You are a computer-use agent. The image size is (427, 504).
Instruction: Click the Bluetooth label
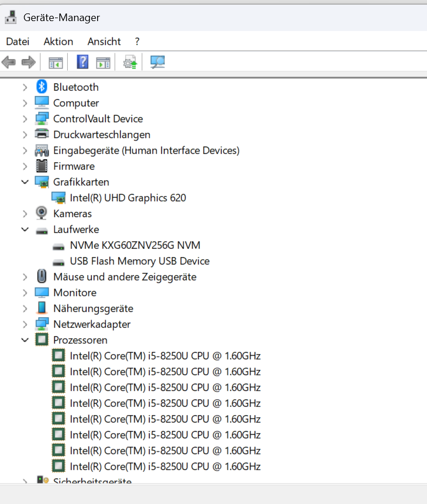[x=76, y=87]
